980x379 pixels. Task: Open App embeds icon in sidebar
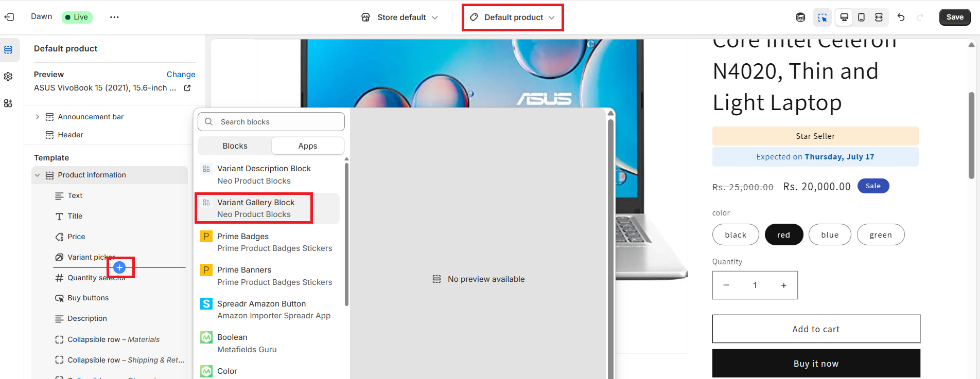tap(9, 103)
